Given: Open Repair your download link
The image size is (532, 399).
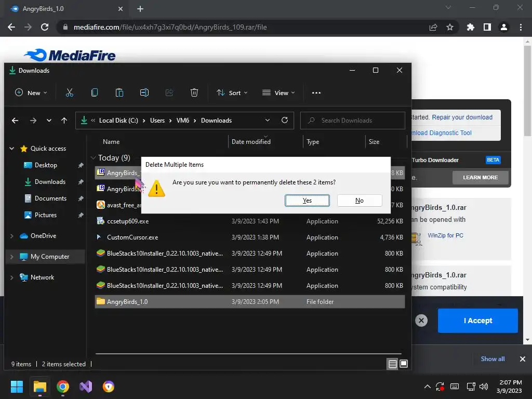Looking at the screenshot, I should 462,117.
